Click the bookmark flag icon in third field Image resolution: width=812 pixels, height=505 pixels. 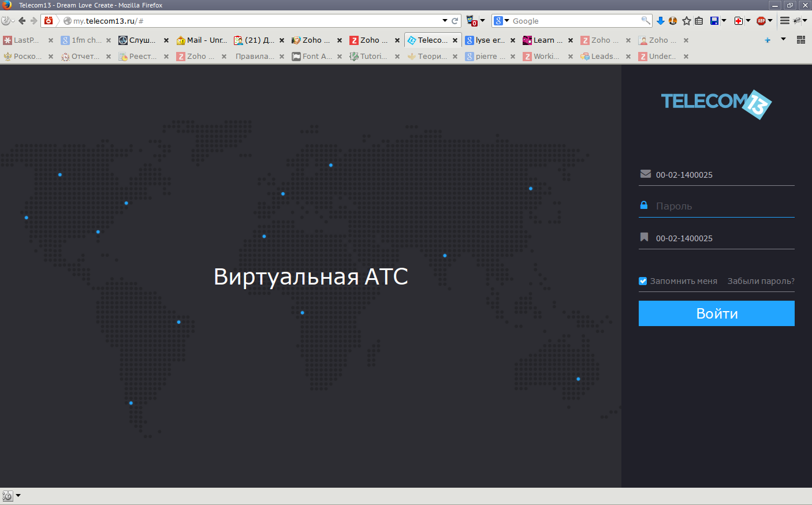coord(644,237)
